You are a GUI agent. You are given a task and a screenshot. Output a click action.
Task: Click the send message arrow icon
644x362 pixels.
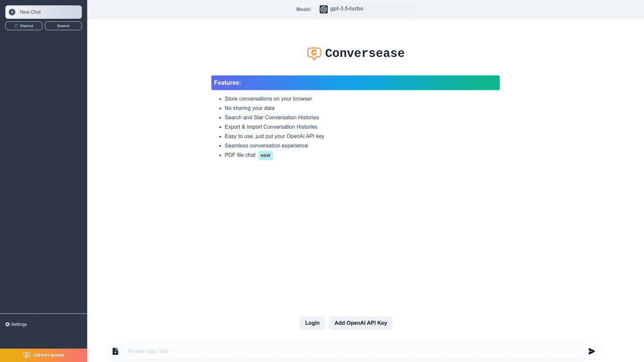592,351
